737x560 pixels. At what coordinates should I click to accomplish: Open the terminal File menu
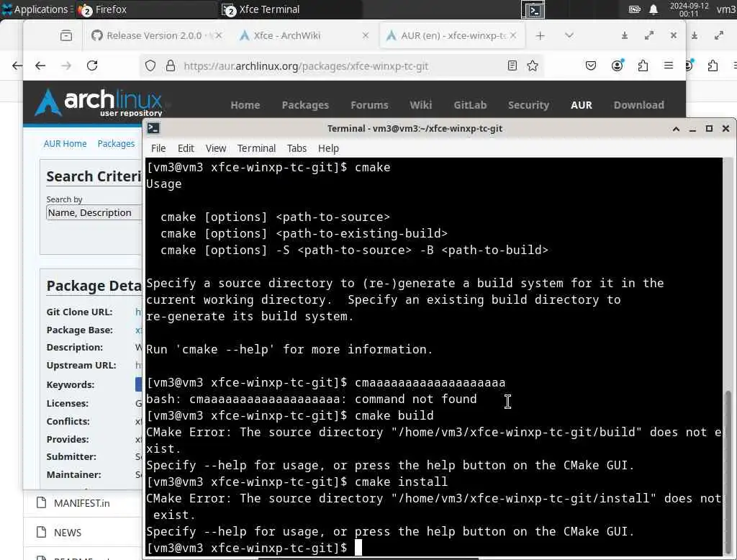[158, 148]
